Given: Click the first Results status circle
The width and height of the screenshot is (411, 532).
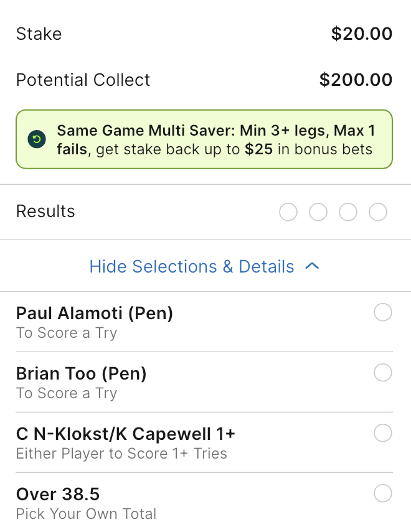Looking at the screenshot, I should 288,212.
